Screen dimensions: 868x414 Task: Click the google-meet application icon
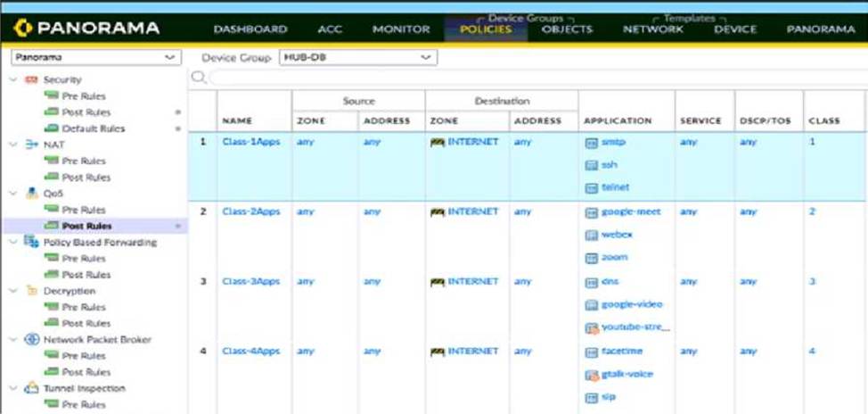pos(591,213)
